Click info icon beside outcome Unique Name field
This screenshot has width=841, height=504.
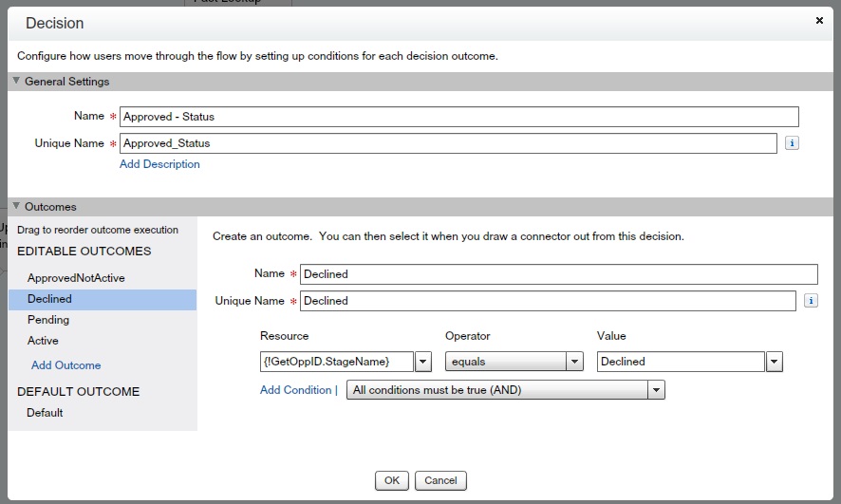tap(811, 301)
